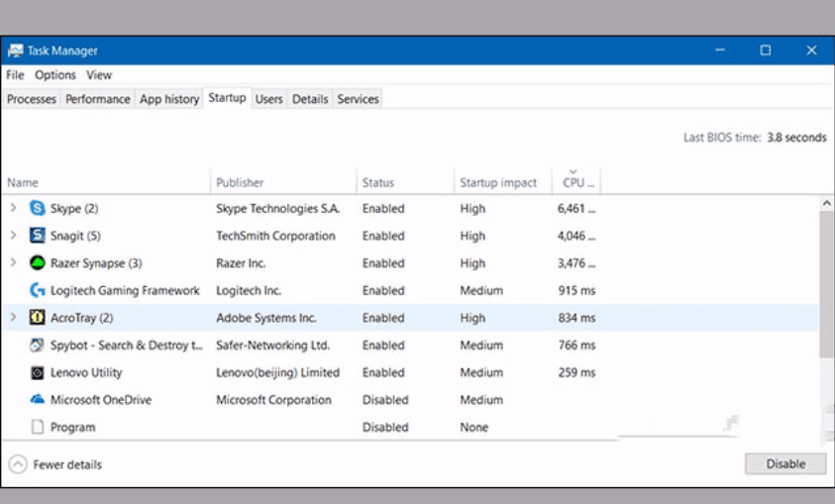Click the scrollbar up arrow
This screenshot has height=504, width=835.
pos(826,203)
